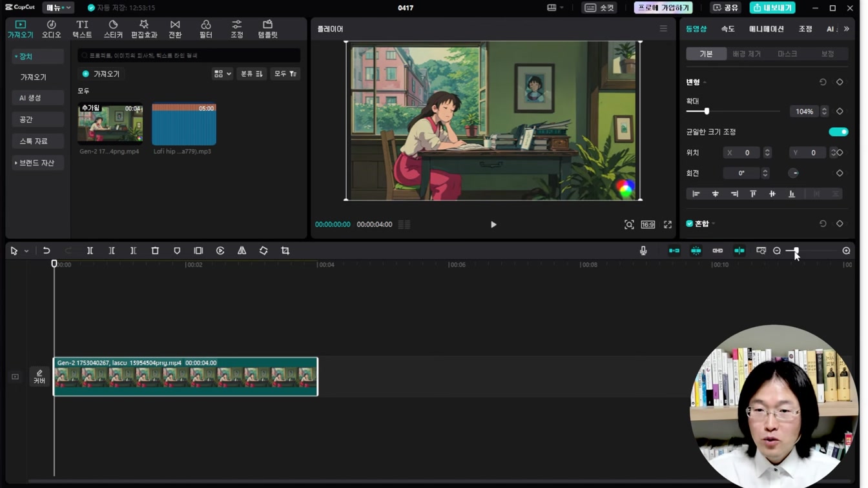Viewport: 868px width, 488px height.
Task: Add a marker with the shield icon
Action: coord(177,250)
